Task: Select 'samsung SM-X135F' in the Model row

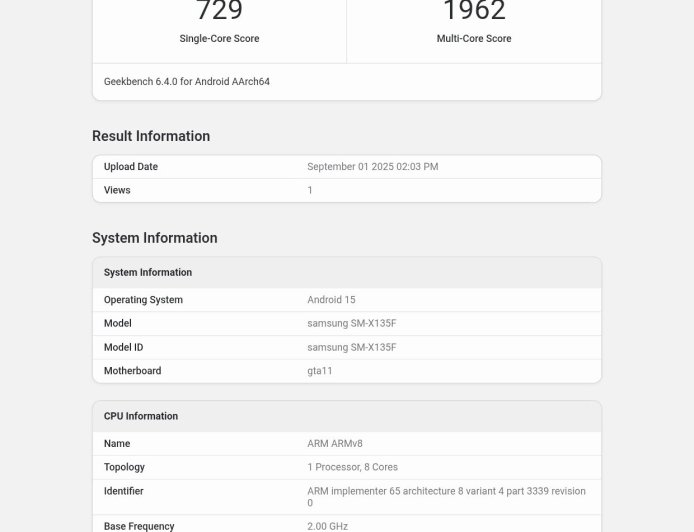Action: pyautogui.click(x=352, y=323)
